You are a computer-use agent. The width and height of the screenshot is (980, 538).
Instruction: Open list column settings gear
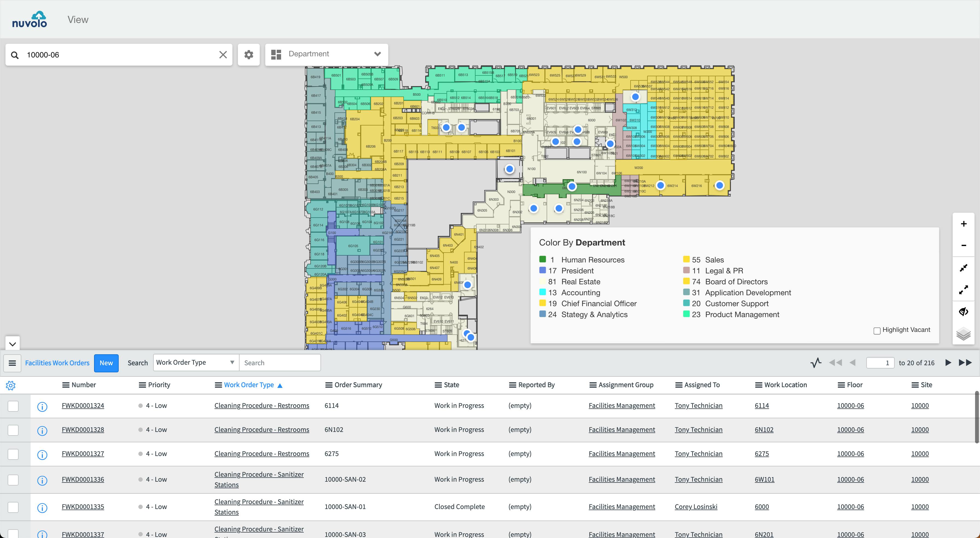click(x=11, y=385)
